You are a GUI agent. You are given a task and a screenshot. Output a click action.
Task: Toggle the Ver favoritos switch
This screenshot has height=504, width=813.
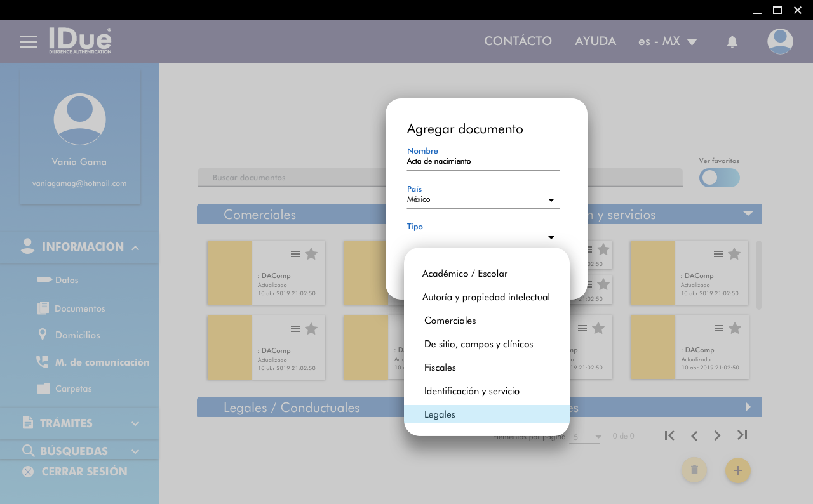[719, 178]
